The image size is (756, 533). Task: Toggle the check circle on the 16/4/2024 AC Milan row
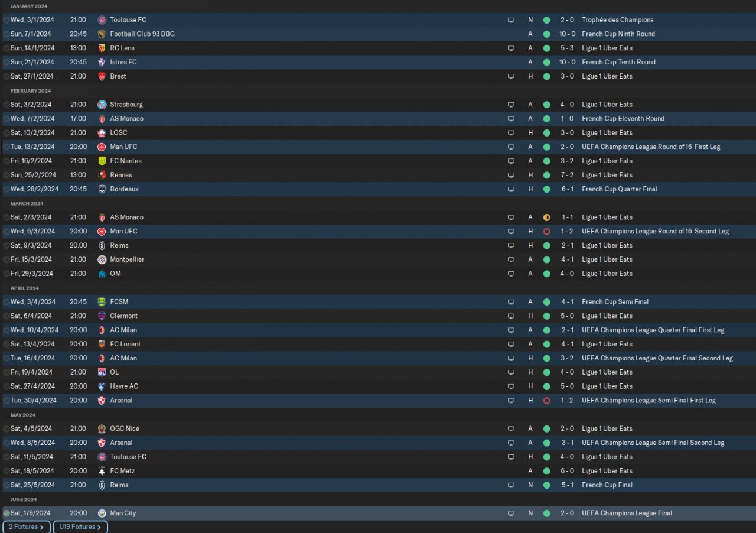(6, 358)
